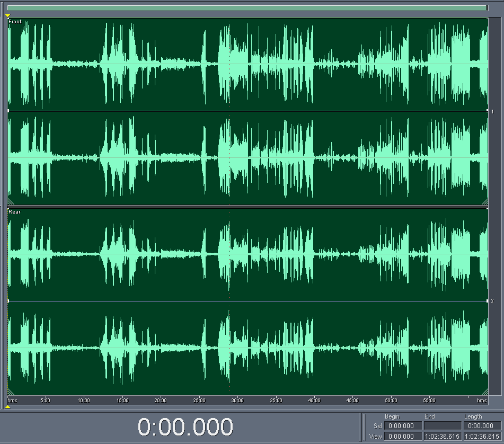Click the left envelope handle of the Rear track
504x444 pixels.
[8, 301]
